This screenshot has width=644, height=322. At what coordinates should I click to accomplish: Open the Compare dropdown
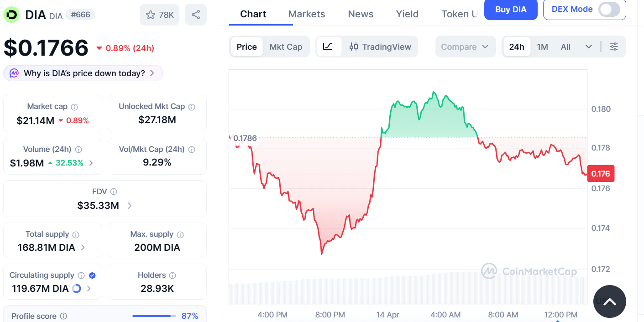465,47
